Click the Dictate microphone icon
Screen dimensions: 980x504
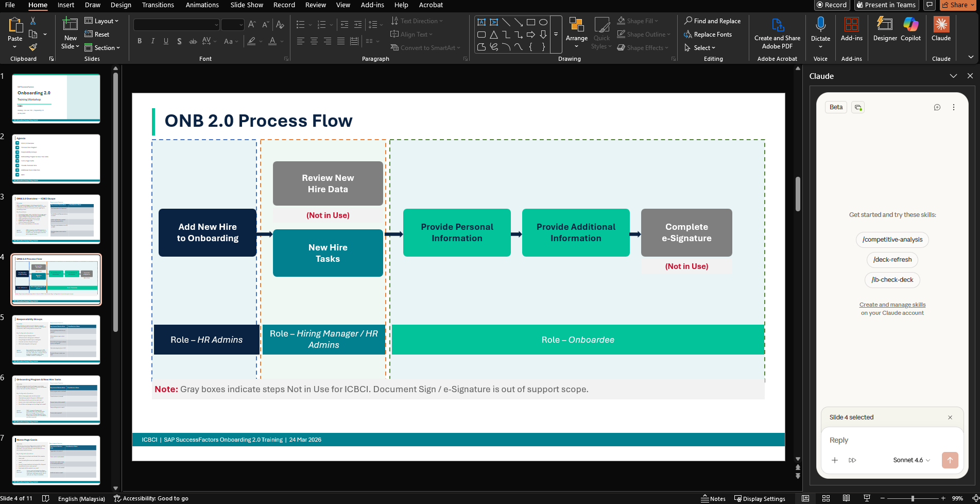[x=820, y=25]
